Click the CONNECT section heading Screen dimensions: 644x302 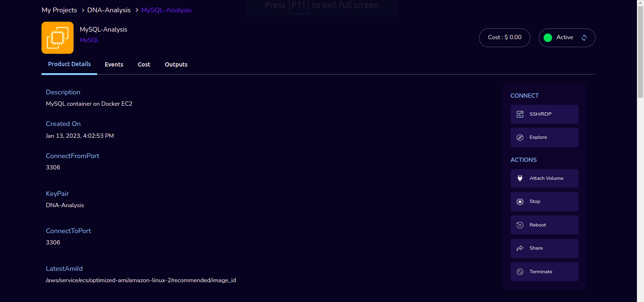coord(525,96)
